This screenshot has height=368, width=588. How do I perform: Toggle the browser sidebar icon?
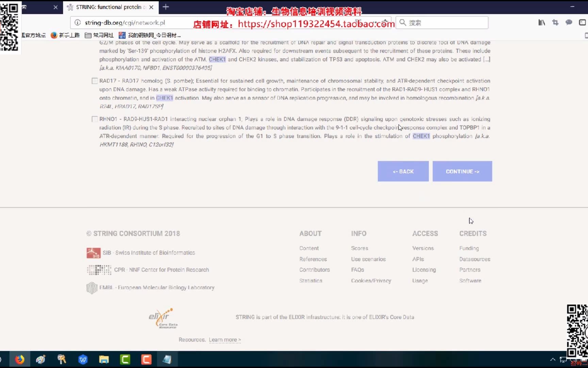coord(582,22)
